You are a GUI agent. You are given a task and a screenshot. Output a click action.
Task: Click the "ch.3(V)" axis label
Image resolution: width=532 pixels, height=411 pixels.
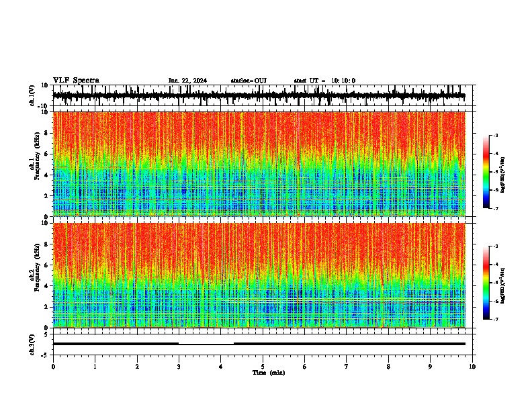32,345
